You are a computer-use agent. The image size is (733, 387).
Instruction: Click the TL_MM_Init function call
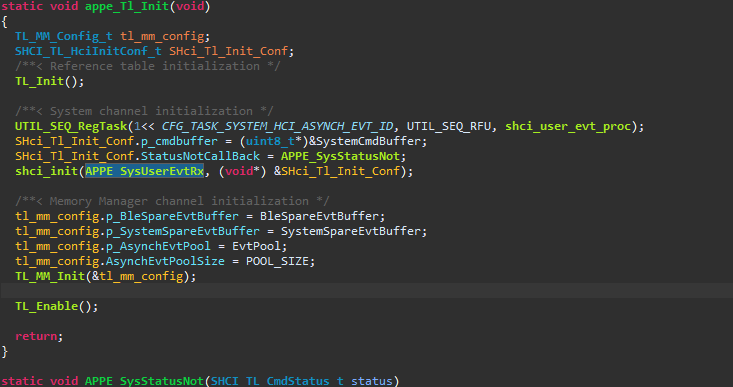(50, 276)
